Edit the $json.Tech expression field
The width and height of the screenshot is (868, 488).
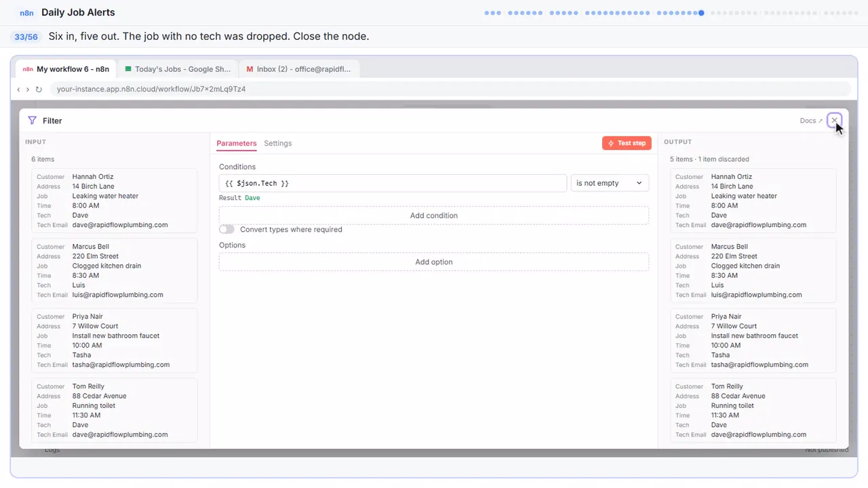coord(393,183)
